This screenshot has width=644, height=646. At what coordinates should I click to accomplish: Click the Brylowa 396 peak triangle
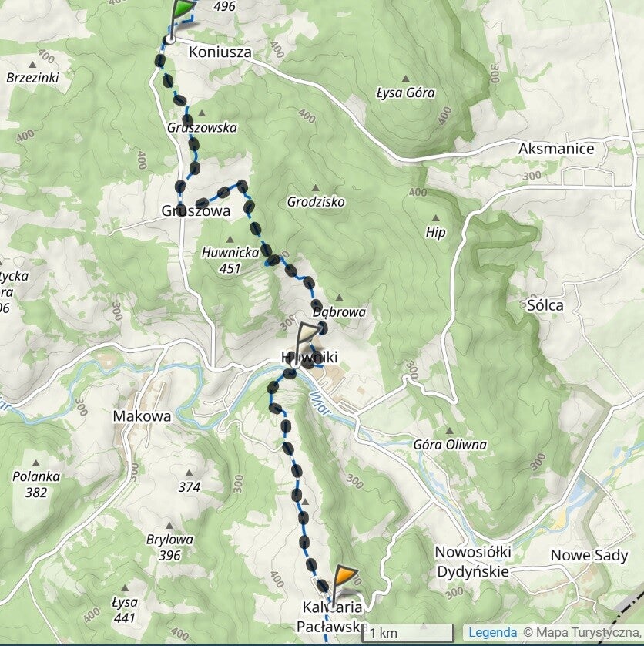point(169,526)
